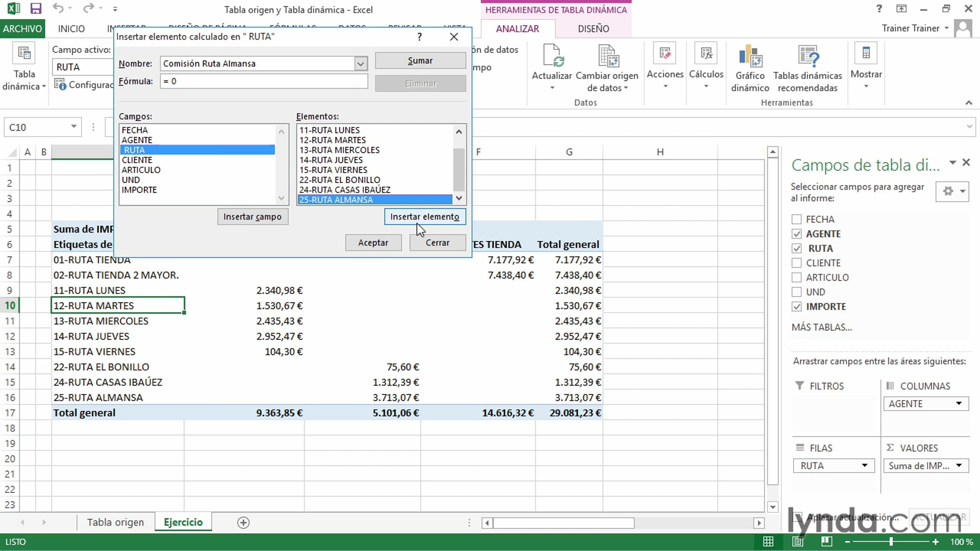The image size is (980, 551).
Task: Open the ARCHIVO tab
Action: coord(22,29)
